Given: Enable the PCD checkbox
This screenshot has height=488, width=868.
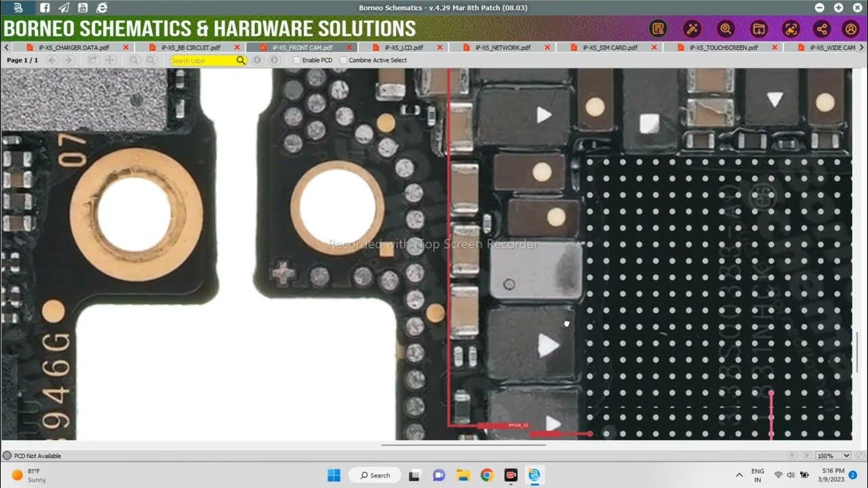Looking at the screenshot, I should 297,60.
